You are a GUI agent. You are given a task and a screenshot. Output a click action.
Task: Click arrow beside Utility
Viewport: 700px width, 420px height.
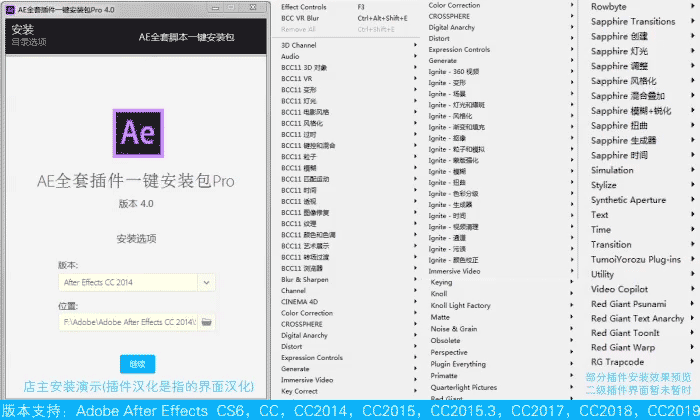pos(693,274)
